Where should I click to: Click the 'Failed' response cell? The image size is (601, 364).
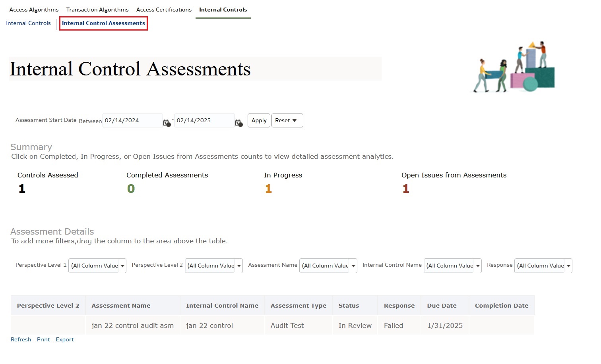[x=399, y=325]
